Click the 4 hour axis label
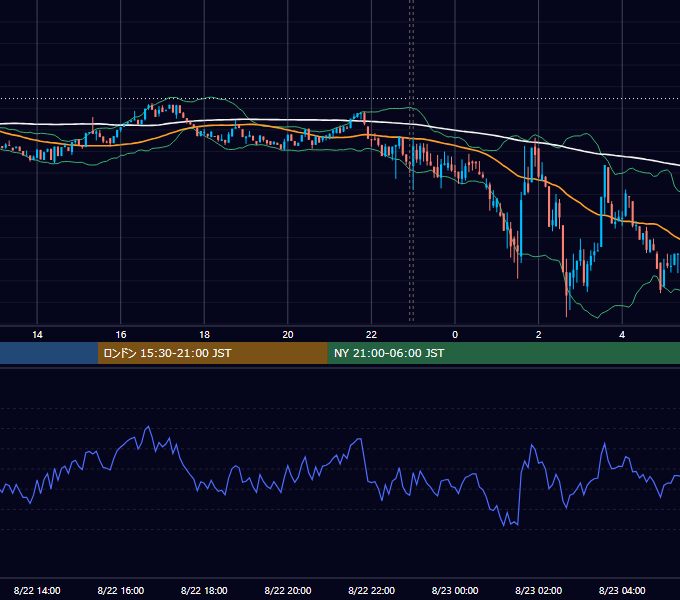This screenshot has width=680, height=600. click(x=622, y=335)
